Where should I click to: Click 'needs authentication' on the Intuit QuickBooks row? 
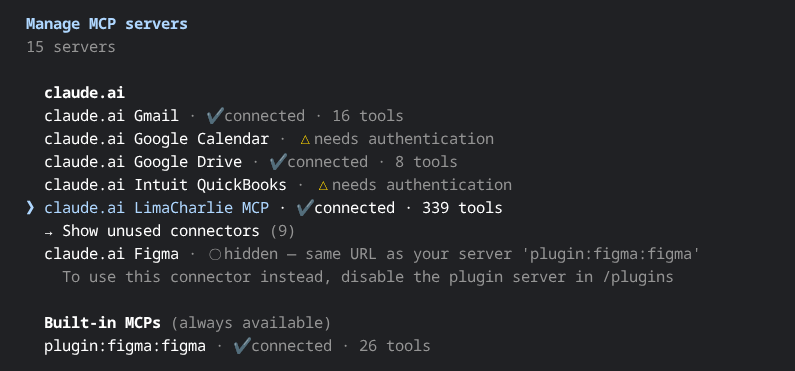[x=422, y=185]
